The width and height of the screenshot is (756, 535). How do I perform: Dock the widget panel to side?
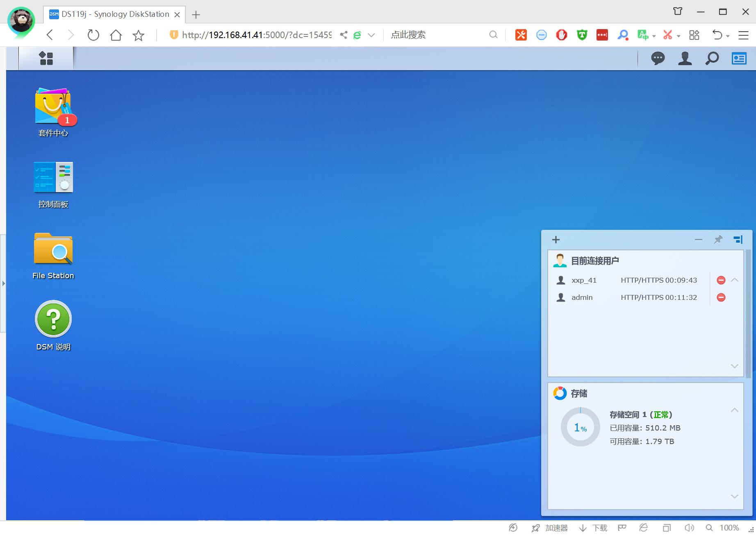(x=738, y=240)
